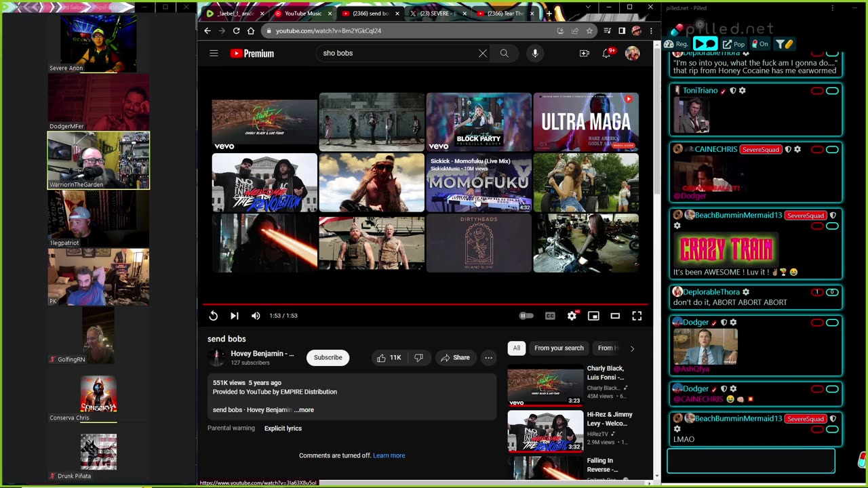Open the YouTube account avatar menu
The height and width of the screenshot is (488, 868).
[x=632, y=53]
